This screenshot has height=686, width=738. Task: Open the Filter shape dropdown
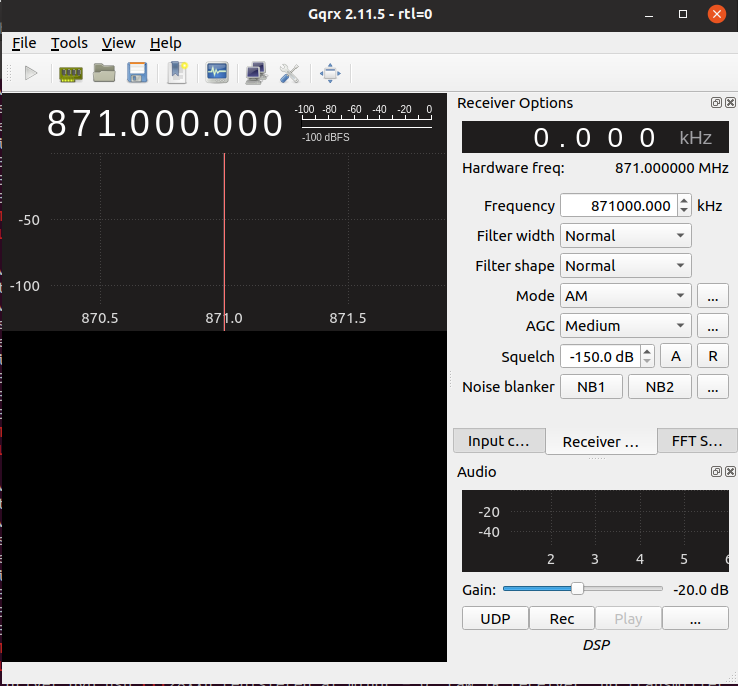pyautogui.click(x=626, y=266)
